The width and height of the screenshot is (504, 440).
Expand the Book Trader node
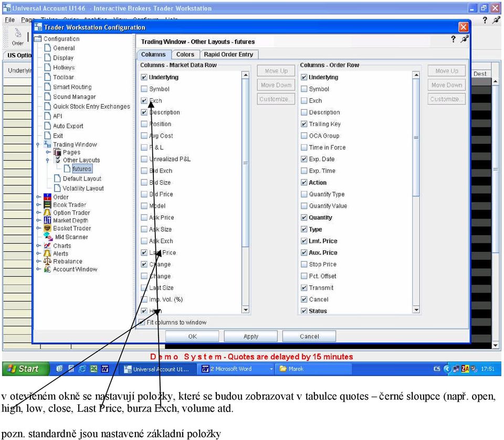(38, 205)
